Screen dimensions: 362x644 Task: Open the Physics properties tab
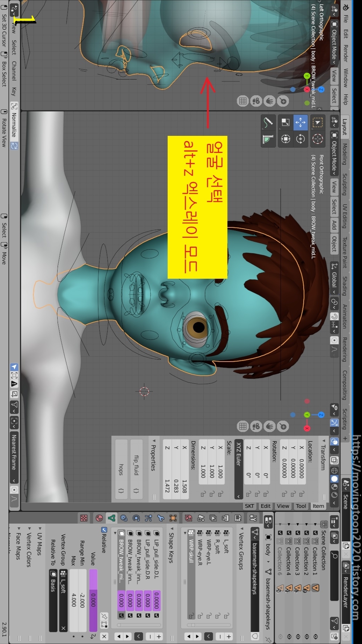136,518
